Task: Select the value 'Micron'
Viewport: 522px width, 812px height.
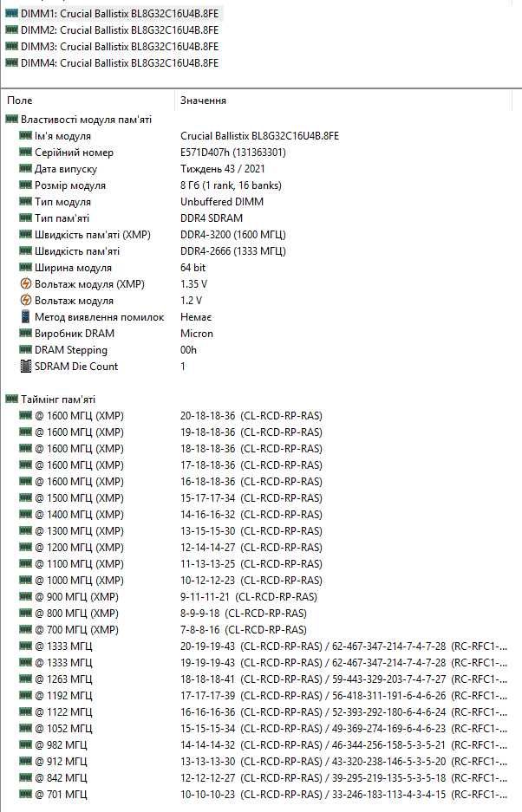Action: click(x=197, y=334)
